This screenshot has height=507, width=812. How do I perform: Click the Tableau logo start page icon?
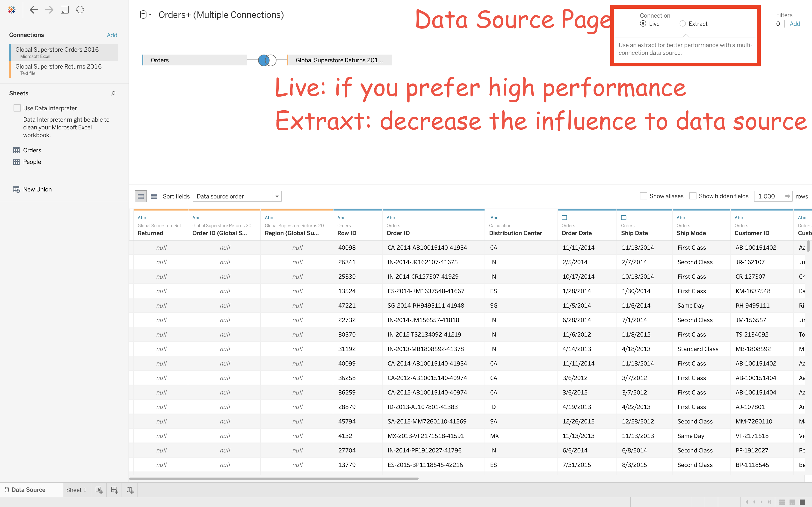[12, 10]
